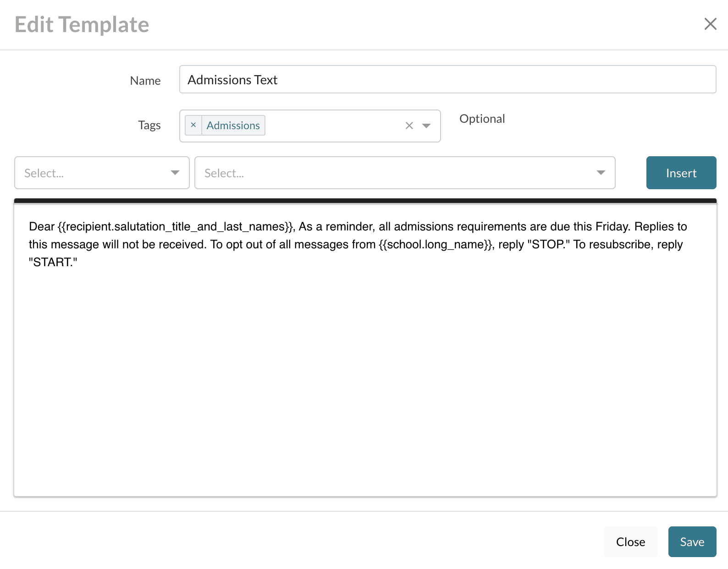
Task: Open the first Select merge field dropdown
Action: pyautogui.click(x=102, y=173)
